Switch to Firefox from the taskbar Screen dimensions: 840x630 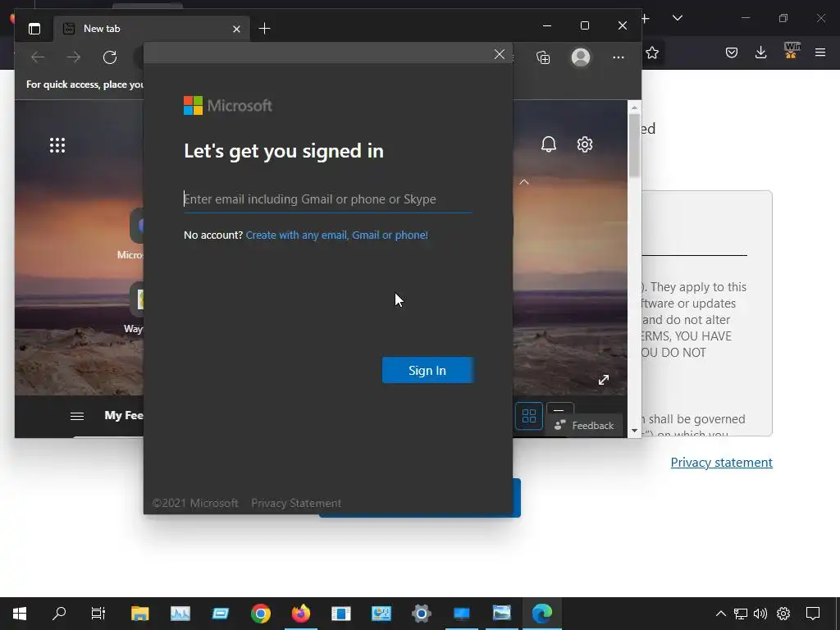tap(300, 614)
